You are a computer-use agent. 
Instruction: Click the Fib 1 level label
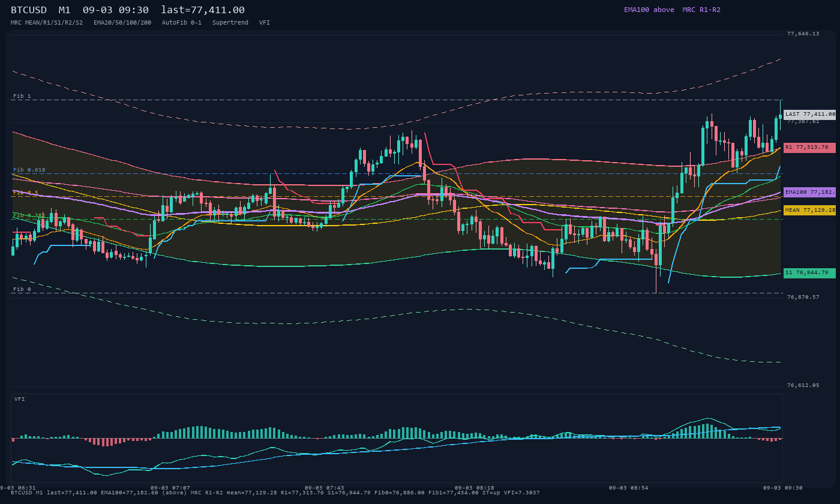tap(22, 96)
